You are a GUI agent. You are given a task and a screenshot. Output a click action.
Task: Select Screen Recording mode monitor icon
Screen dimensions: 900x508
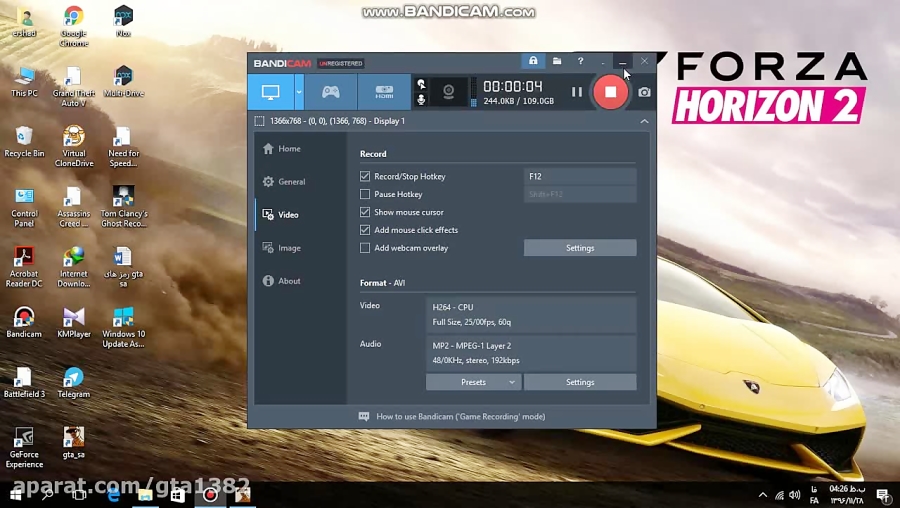[270, 92]
